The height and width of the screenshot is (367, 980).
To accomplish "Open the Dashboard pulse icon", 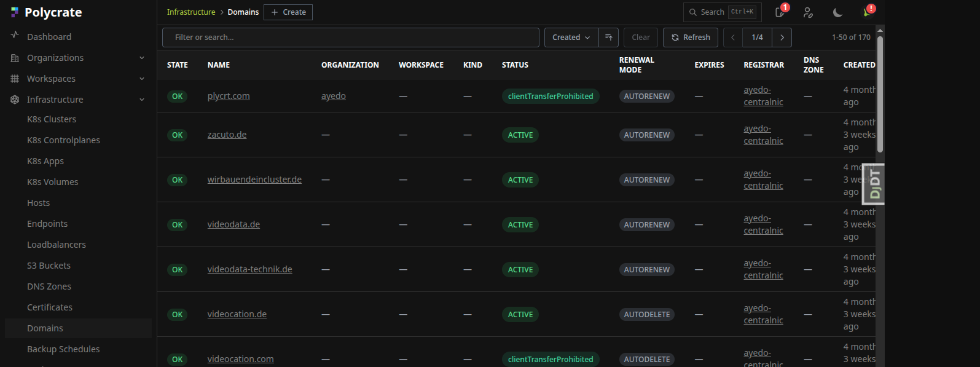I will (x=15, y=36).
